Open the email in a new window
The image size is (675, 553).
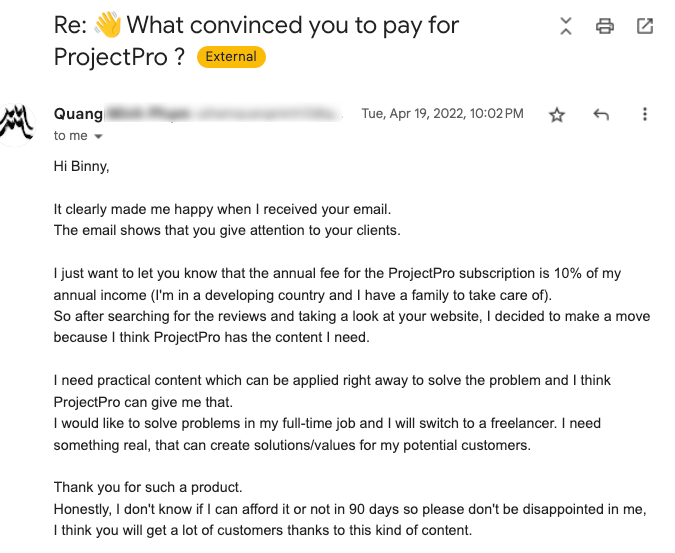click(645, 26)
